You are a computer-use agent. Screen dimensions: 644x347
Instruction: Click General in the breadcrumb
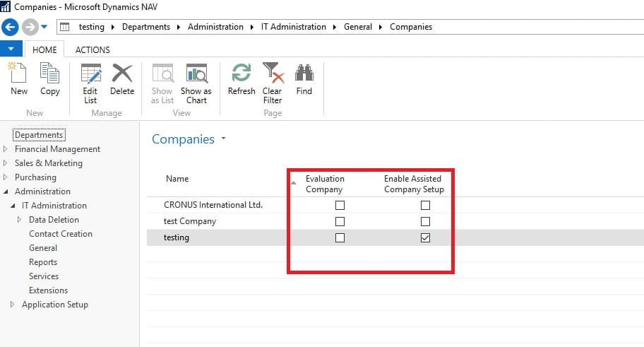click(x=358, y=27)
